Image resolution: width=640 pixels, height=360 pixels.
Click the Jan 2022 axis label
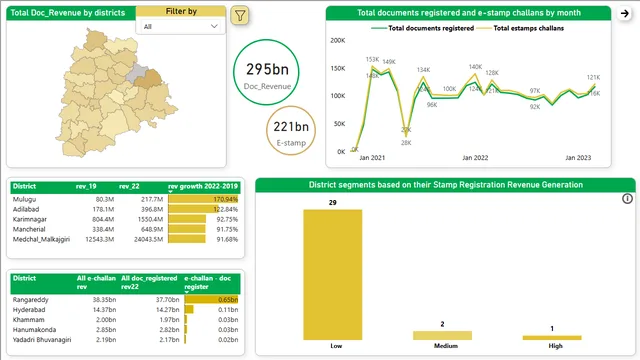475,158
